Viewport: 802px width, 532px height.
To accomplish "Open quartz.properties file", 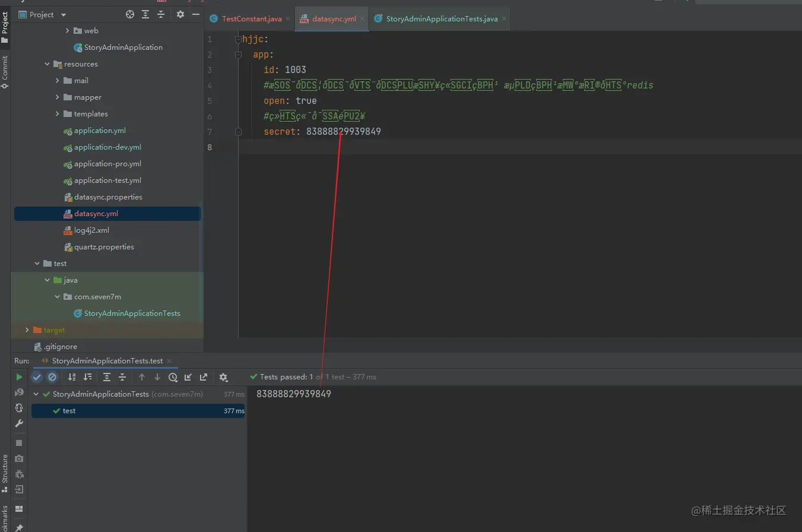I will pos(99,247).
